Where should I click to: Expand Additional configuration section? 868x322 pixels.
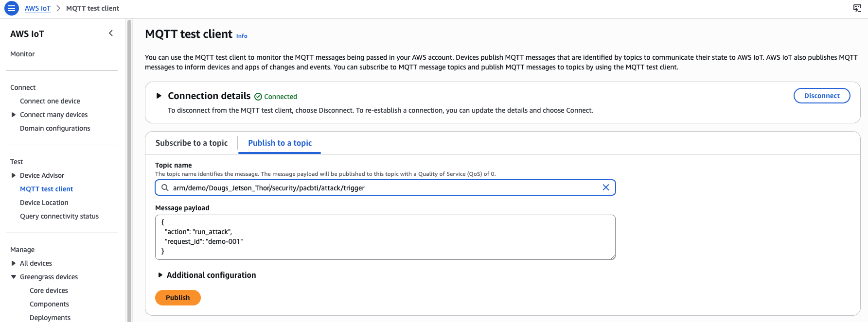[x=160, y=275]
